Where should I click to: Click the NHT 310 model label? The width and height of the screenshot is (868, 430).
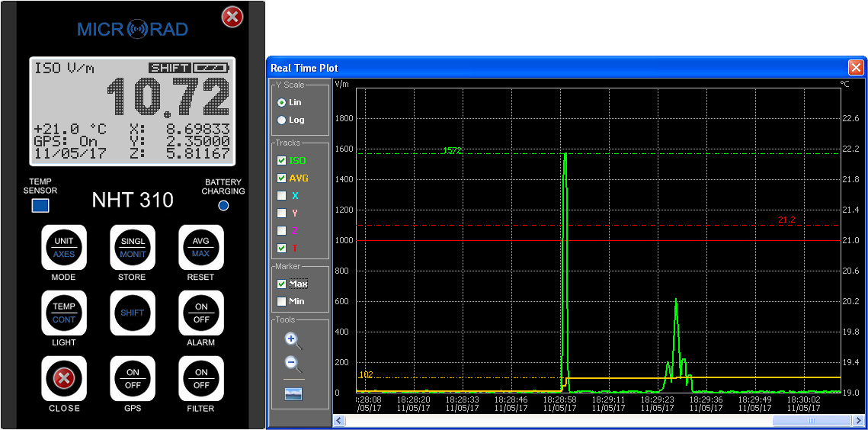[x=133, y=200]
